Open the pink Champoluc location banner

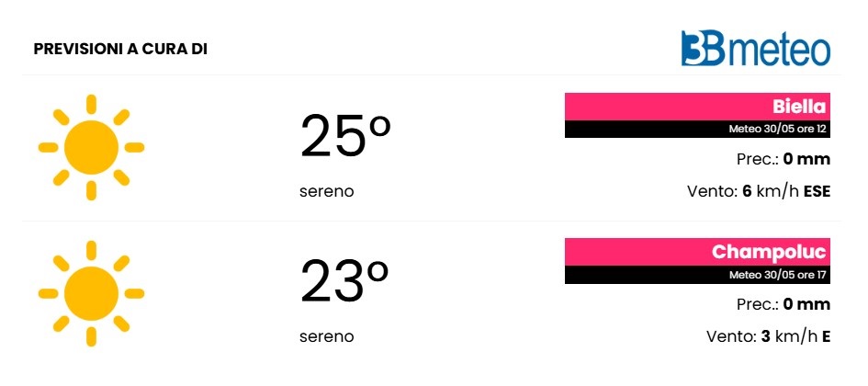[697, 252]
